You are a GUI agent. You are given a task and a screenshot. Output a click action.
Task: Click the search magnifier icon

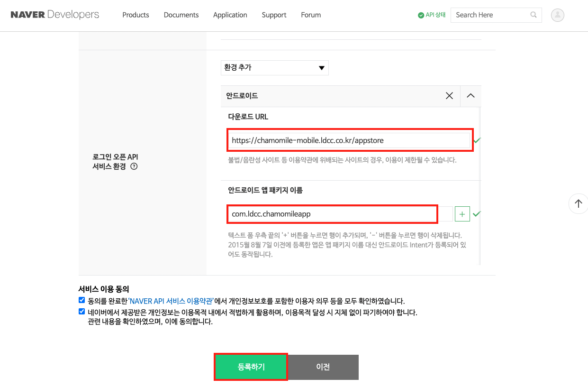[534, 15]
